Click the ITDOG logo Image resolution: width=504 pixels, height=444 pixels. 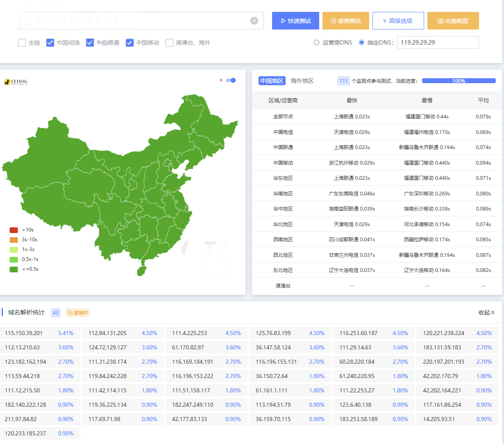16,82
